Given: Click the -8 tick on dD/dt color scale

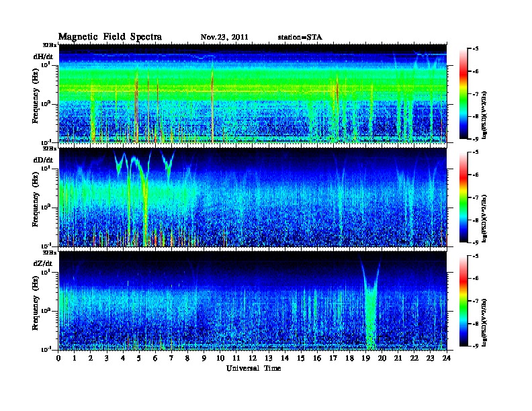Looking at the screenshot, I should [x=476, y=220].
